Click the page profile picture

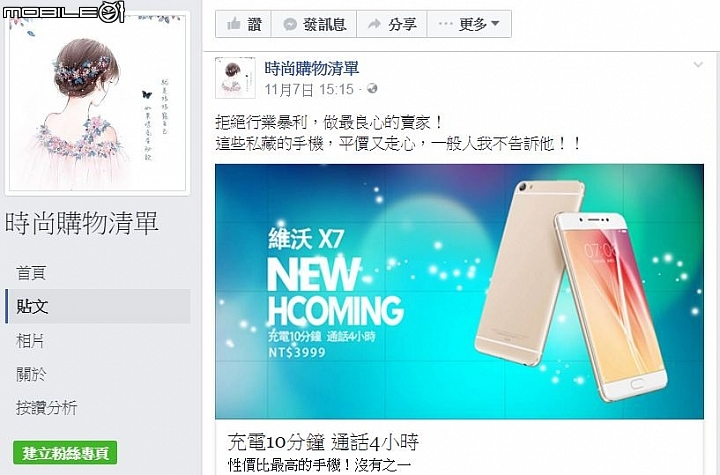[x=97, y=103]
